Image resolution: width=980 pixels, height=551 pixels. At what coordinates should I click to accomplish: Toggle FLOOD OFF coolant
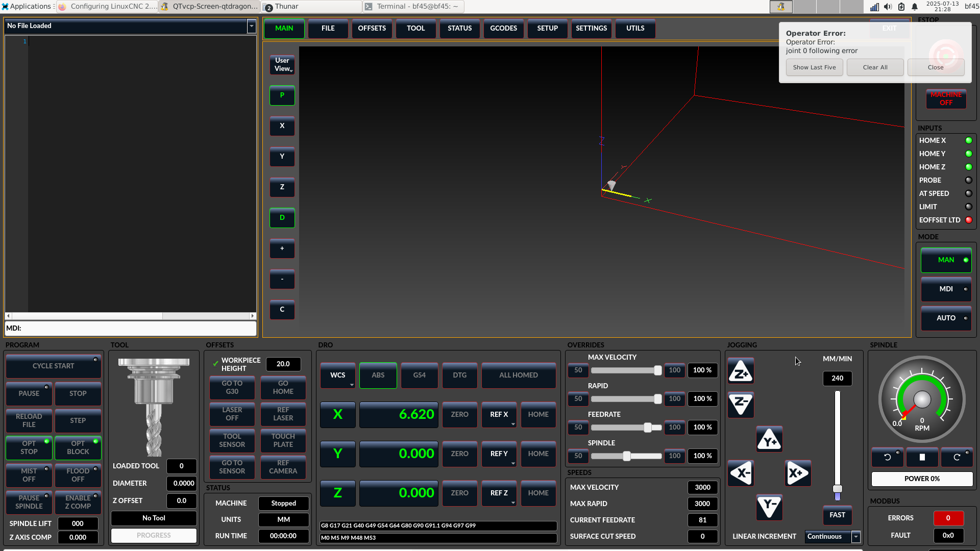78,475
